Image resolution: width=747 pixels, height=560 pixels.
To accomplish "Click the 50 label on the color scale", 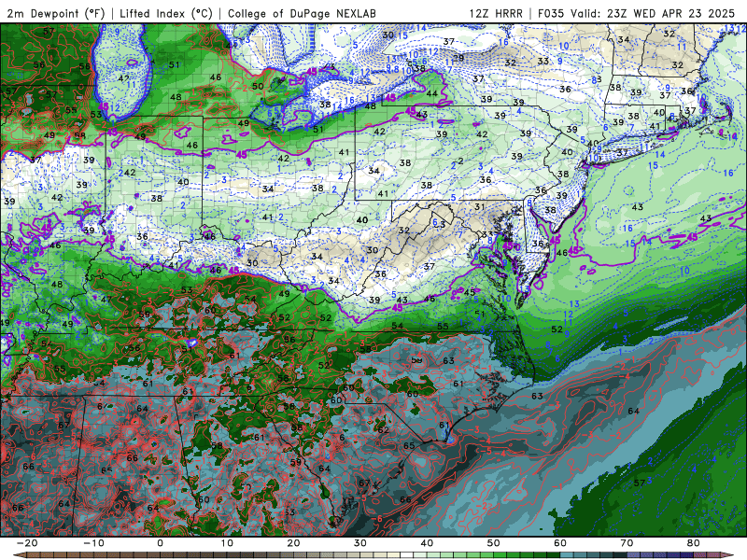I will [494, 543].
